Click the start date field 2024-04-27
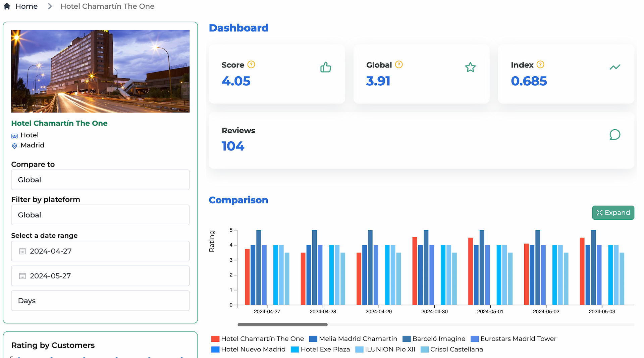 coord(100,251)
